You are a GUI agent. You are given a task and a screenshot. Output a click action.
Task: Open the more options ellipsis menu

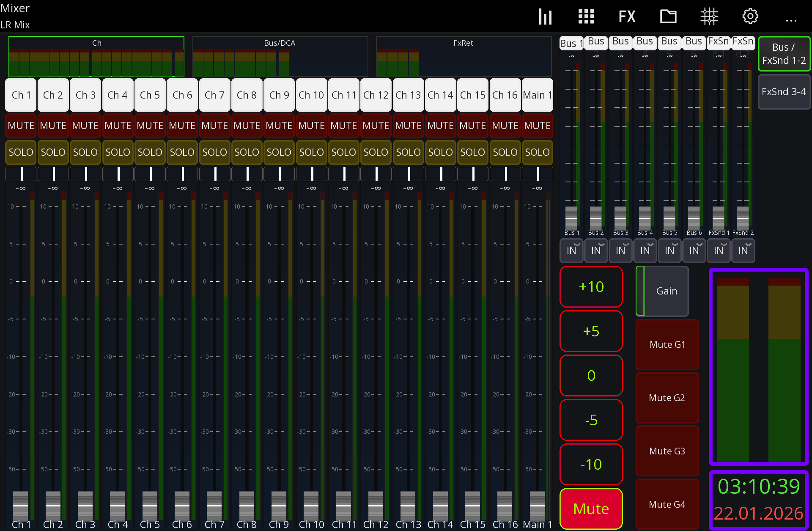point(791,20)
